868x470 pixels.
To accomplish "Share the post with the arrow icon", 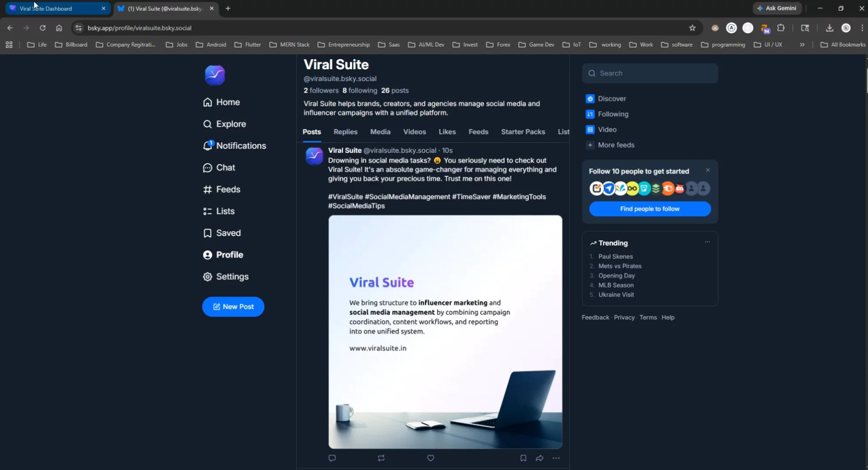I will (x=539, y=458).
